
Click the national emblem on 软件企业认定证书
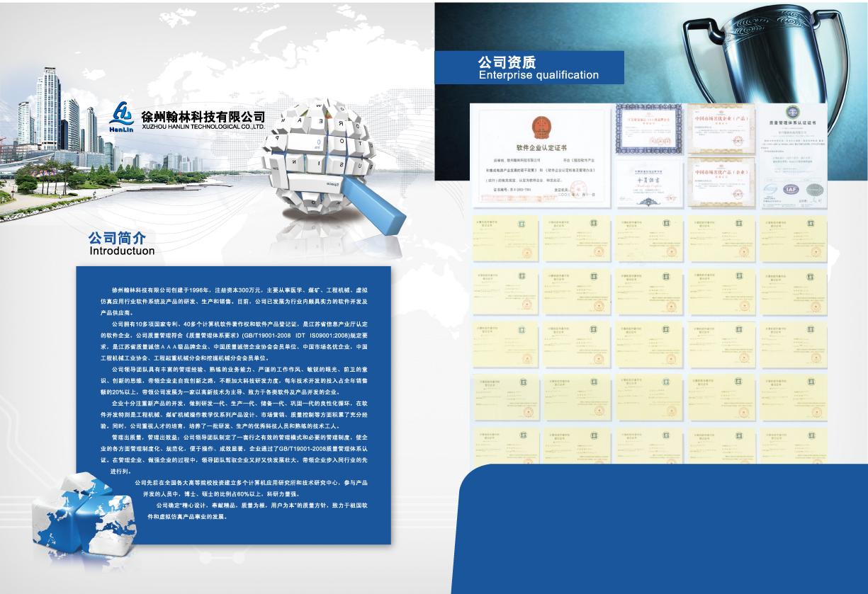pos(541,127)
